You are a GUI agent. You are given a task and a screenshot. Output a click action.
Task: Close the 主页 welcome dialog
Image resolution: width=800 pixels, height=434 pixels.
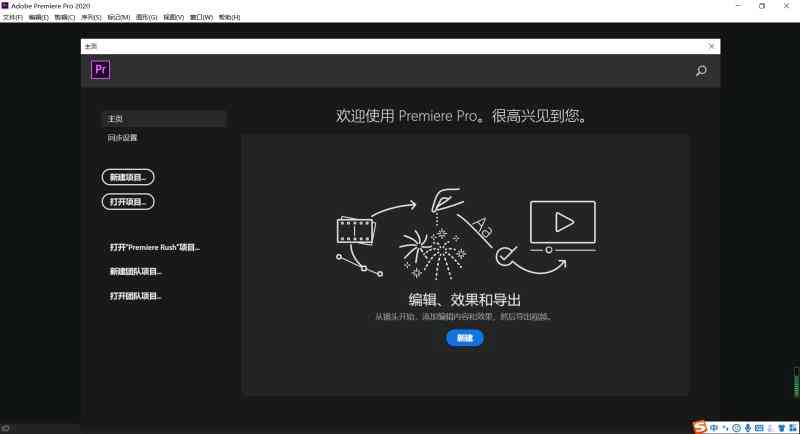(711, 46)
